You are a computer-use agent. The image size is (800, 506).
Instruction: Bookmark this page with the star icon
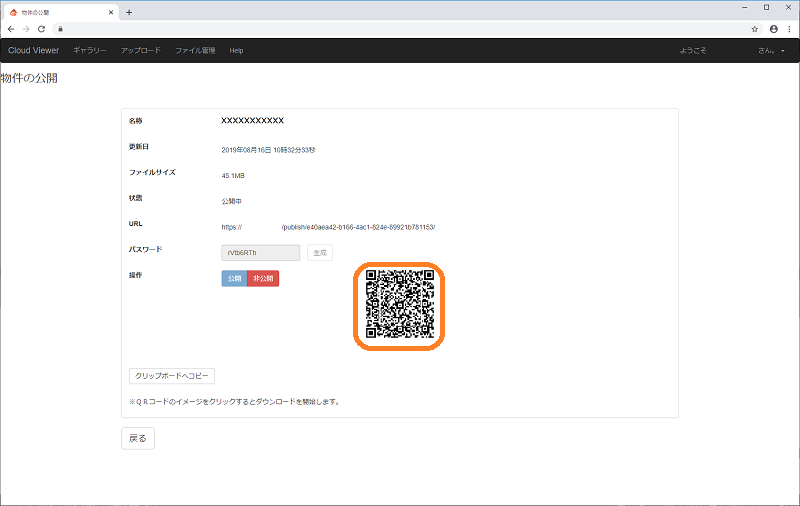tap(755, 29)
